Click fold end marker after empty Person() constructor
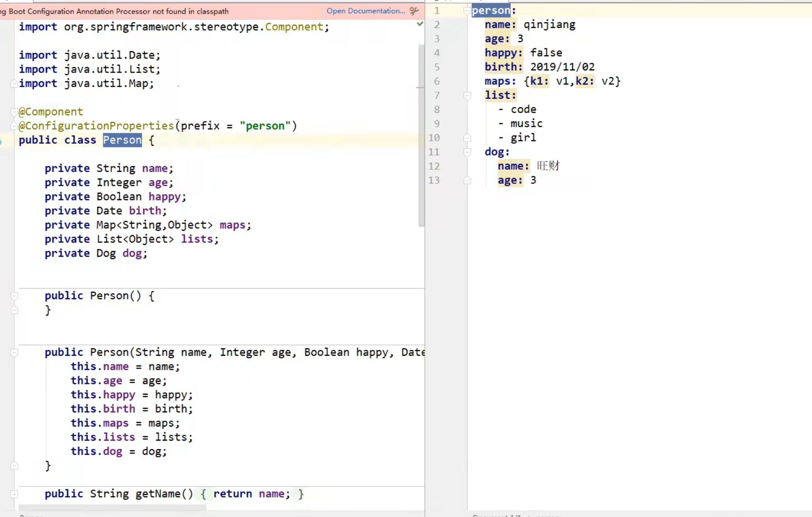The image size is (812, 517). click(x=14, y=310)
